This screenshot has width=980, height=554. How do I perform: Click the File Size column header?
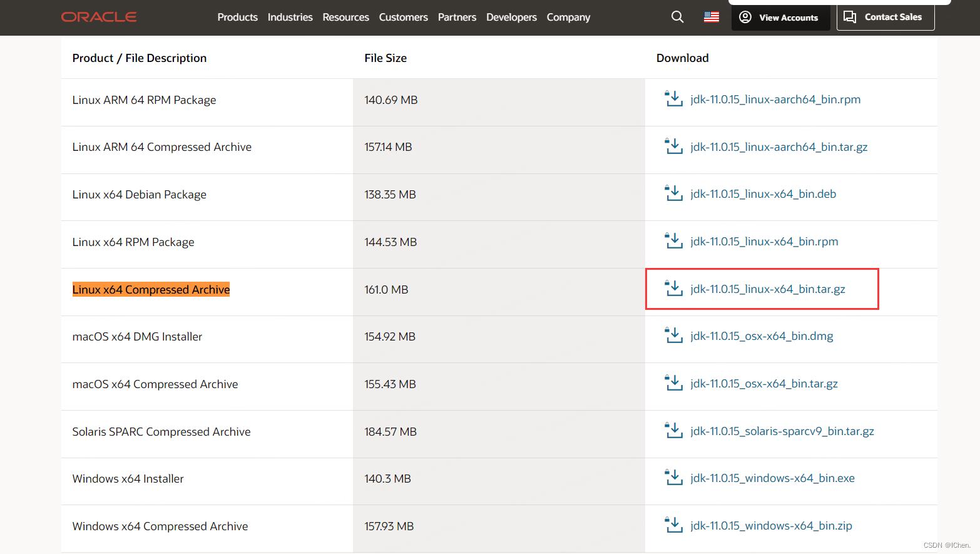coord(385,58)
